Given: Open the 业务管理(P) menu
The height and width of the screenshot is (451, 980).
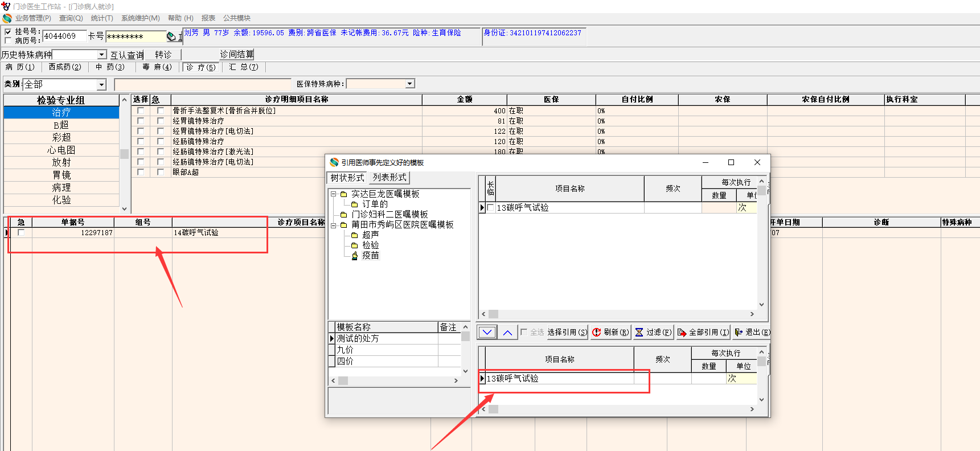Looking at the screenshot, I should [33, 18].
